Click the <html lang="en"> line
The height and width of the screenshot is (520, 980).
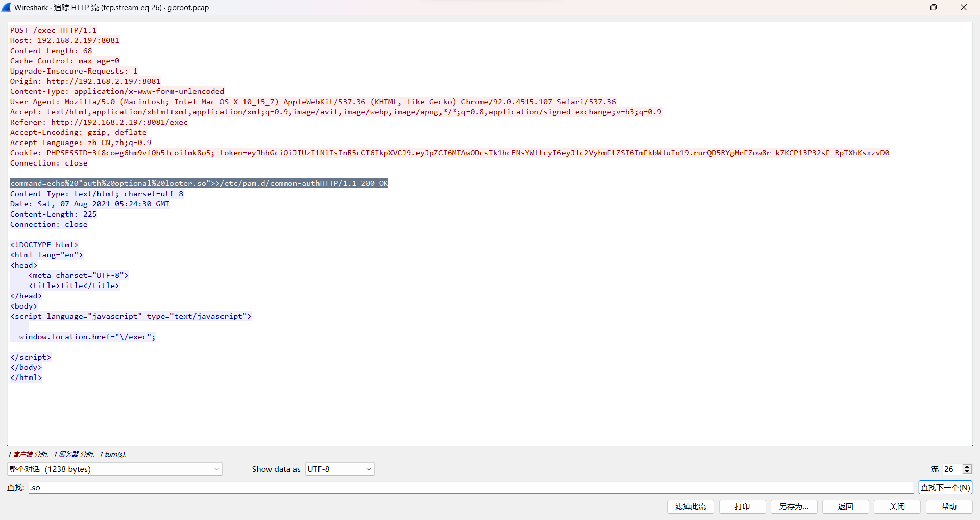(46, 255)
